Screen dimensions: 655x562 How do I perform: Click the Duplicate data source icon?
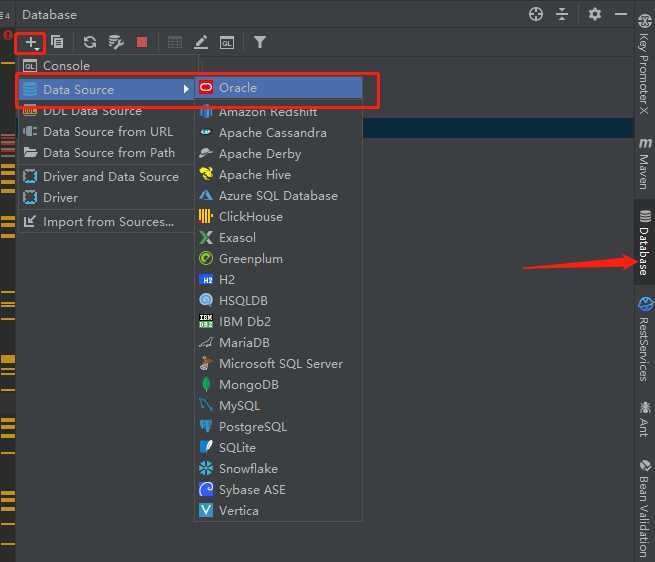(x=57, y=42)
